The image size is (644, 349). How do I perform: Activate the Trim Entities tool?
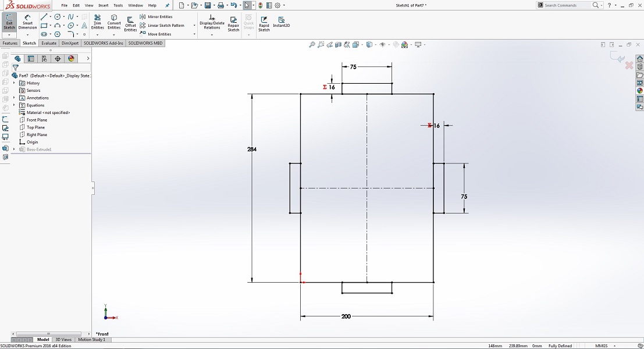coord(97,22)
